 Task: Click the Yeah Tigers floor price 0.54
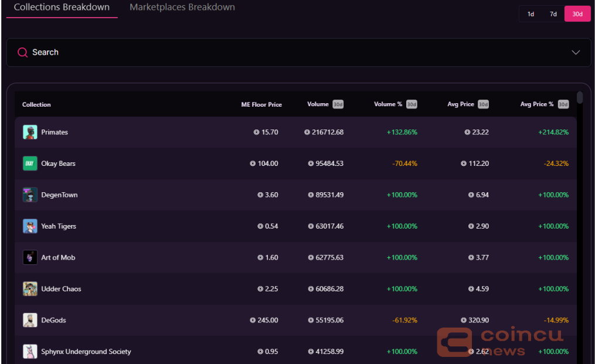tap(268, 226)
